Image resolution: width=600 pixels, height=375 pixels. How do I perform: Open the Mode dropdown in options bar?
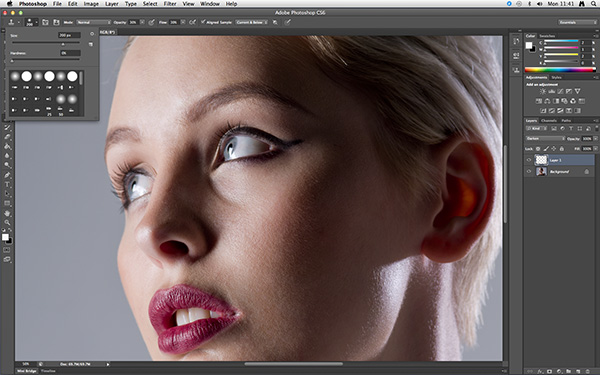[x=94, y=22]
